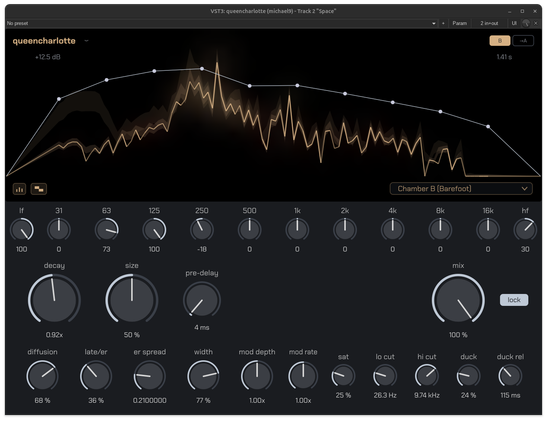This screenshot has width=547, height=421.
Task: Click the 115 ms duck rel value
Action: [x=510, y=395]
